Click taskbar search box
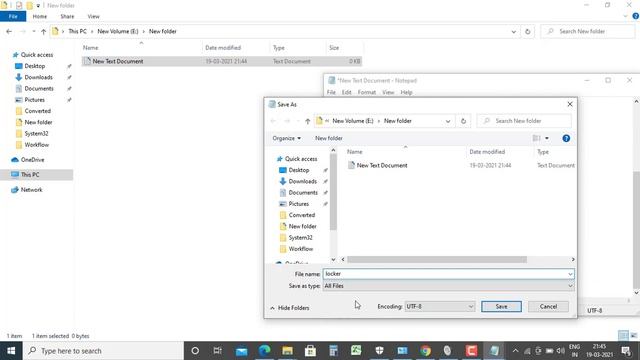The width and height of the screenshot is (640, 360). tap(103, 351)
